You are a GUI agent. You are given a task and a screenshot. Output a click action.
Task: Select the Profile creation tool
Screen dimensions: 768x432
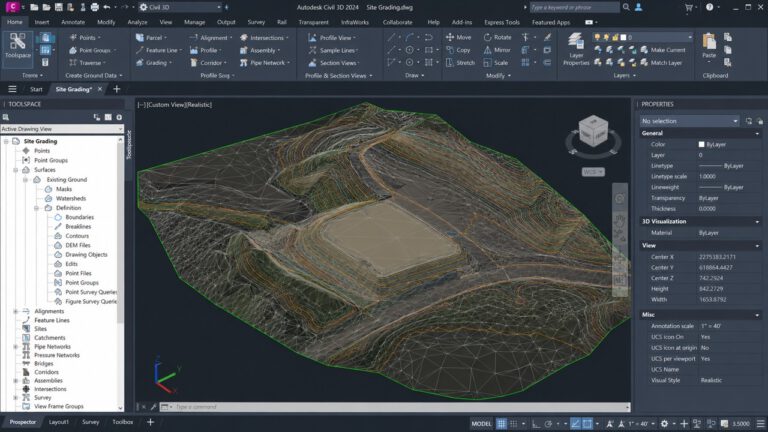click(205, 50)
